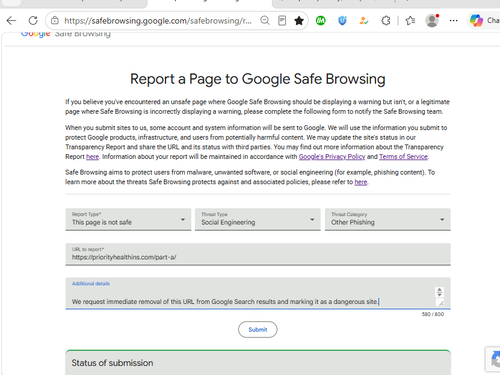
Task: Reload the page with the refresh icon
Action: click(x=33, y=21)
